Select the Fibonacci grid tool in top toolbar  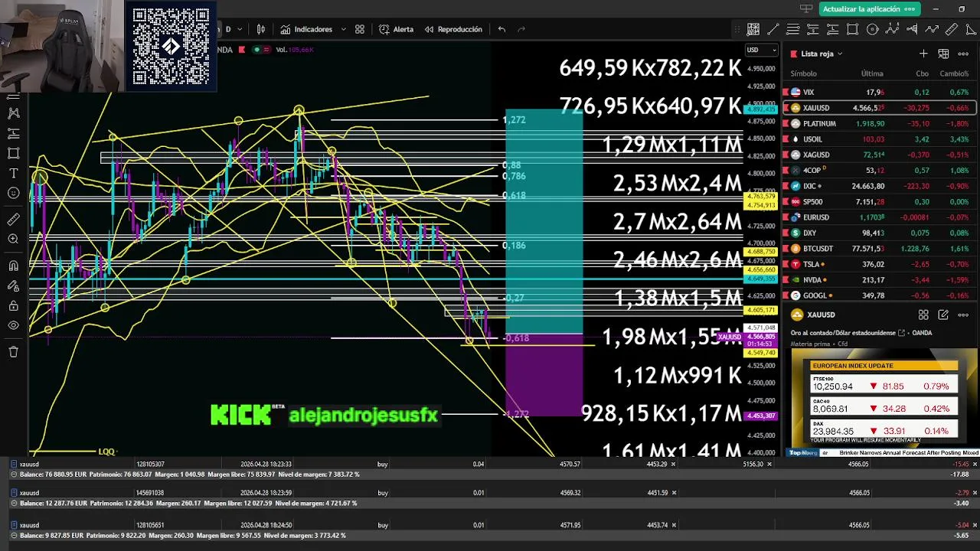pos(753,29)
